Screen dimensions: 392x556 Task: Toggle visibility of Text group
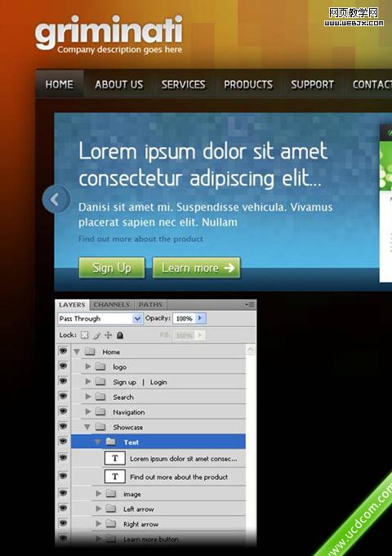click(63, 441)
